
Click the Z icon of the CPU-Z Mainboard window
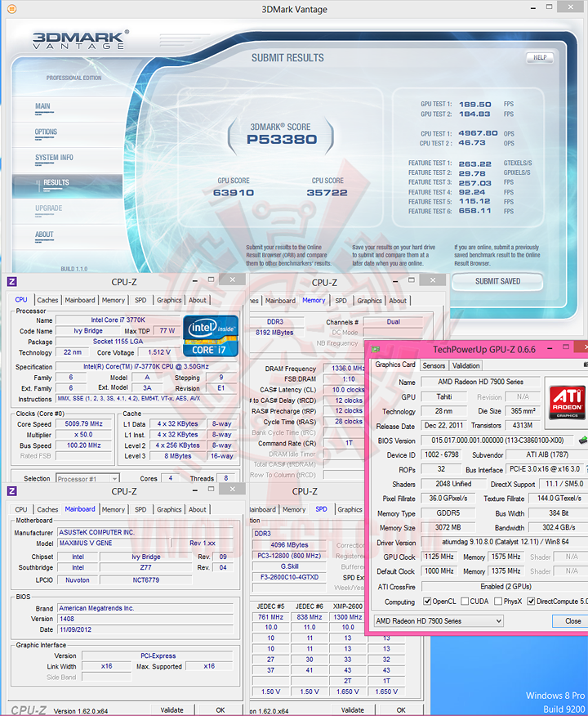12,491
